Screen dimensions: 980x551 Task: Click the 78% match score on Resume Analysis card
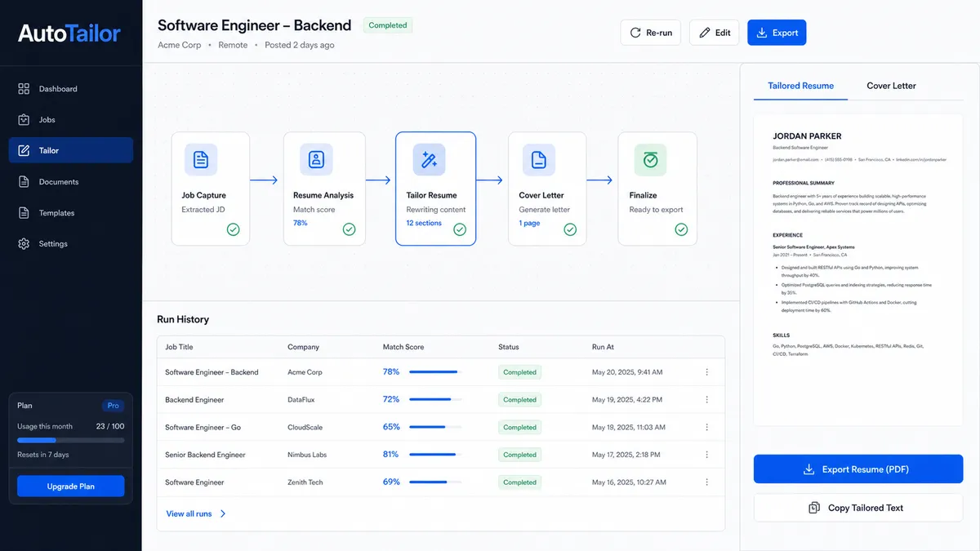tap(301, 223)
